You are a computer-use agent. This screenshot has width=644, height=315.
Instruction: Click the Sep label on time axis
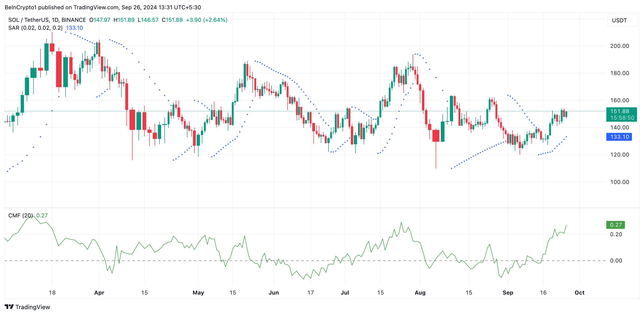(x=508, y=292)
